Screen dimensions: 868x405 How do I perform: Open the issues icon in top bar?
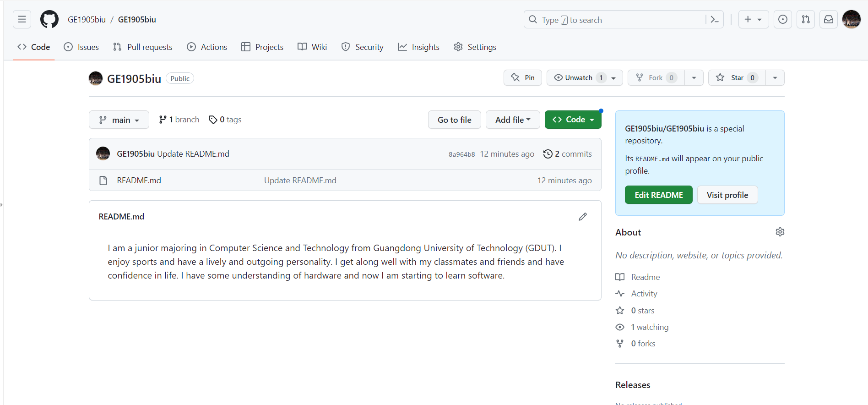click(x=783, y=20)
